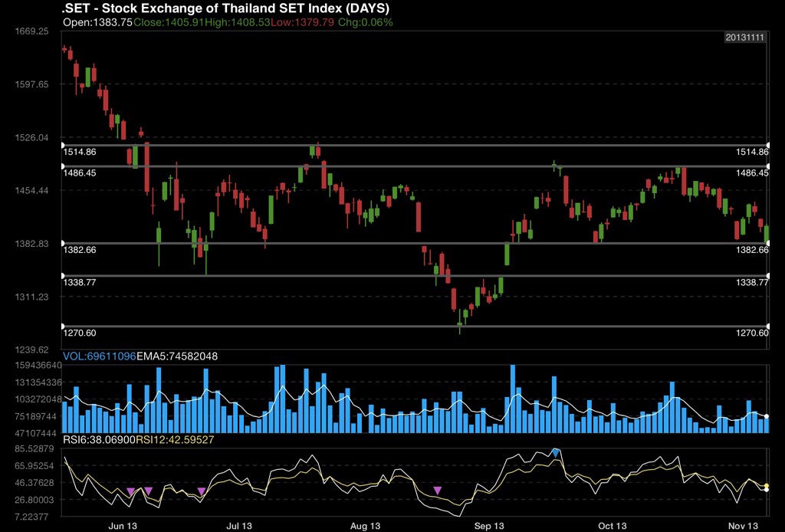Screen dimensions: 785x532
Task: Click the Jul 13 date axis label
Action: pyautogui.click(x=239, y=526)
